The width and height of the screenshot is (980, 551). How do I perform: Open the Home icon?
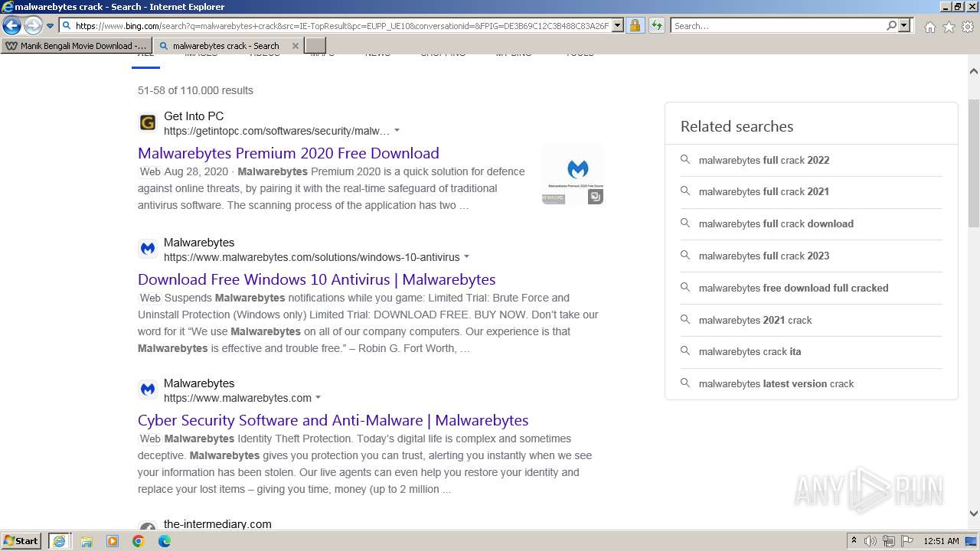coord(929,27)
